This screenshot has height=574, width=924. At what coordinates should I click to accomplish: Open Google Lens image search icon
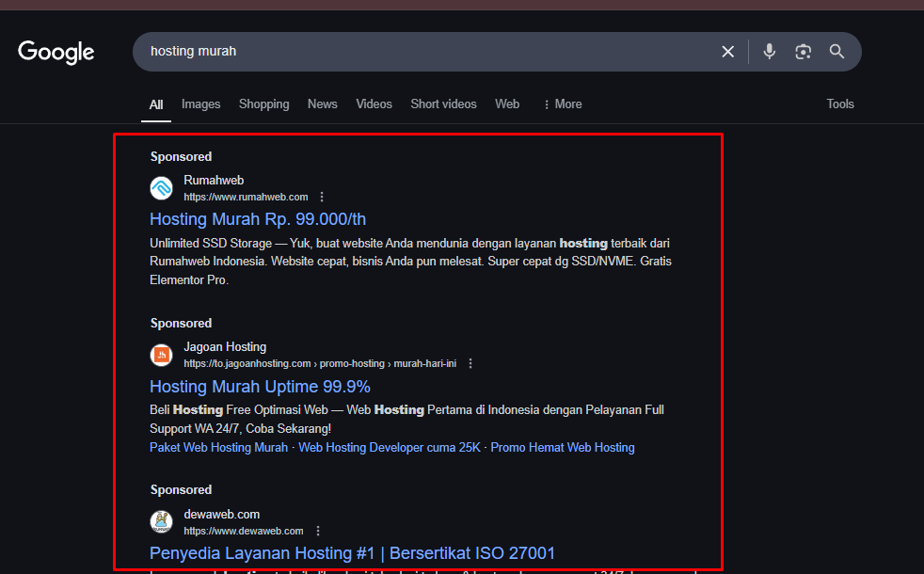click(803, 52)
